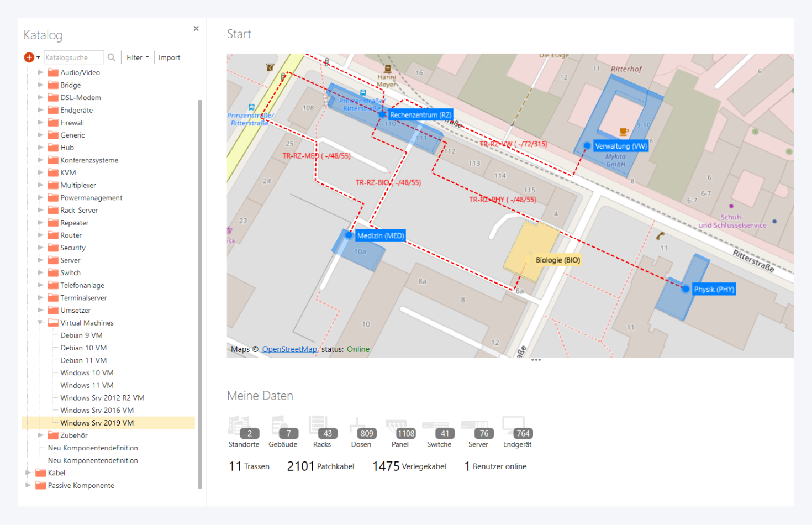Open the Filter dropdown
This screenshot has height=525, width=812.
(x=138, y=57)
